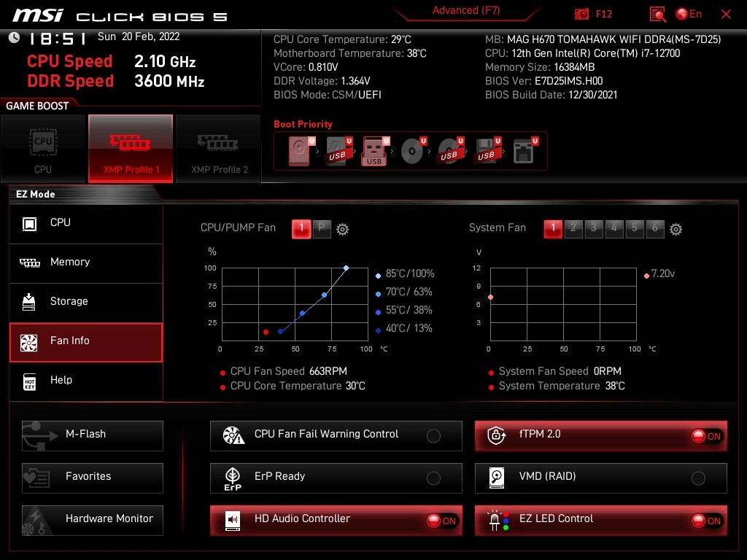Take a screenshot with the F12 camera icon
The height and width of the screenshot is (560, 747).
point(581,15)
